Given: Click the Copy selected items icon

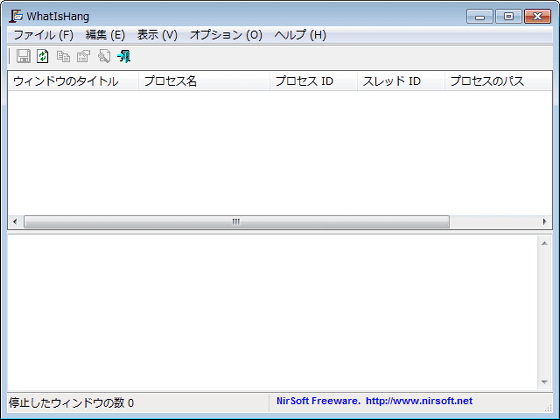Looking at the screenshot, I should pos(63,56).
